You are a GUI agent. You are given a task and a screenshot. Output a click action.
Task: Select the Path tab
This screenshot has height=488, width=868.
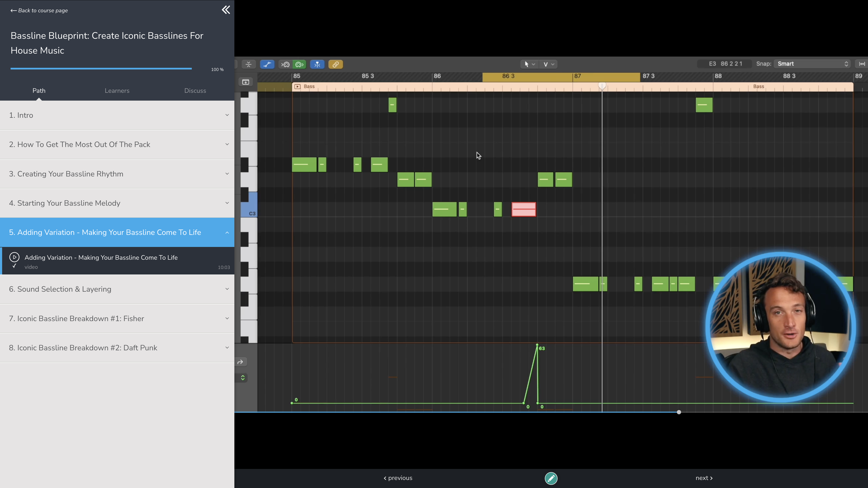click(39, 91)
